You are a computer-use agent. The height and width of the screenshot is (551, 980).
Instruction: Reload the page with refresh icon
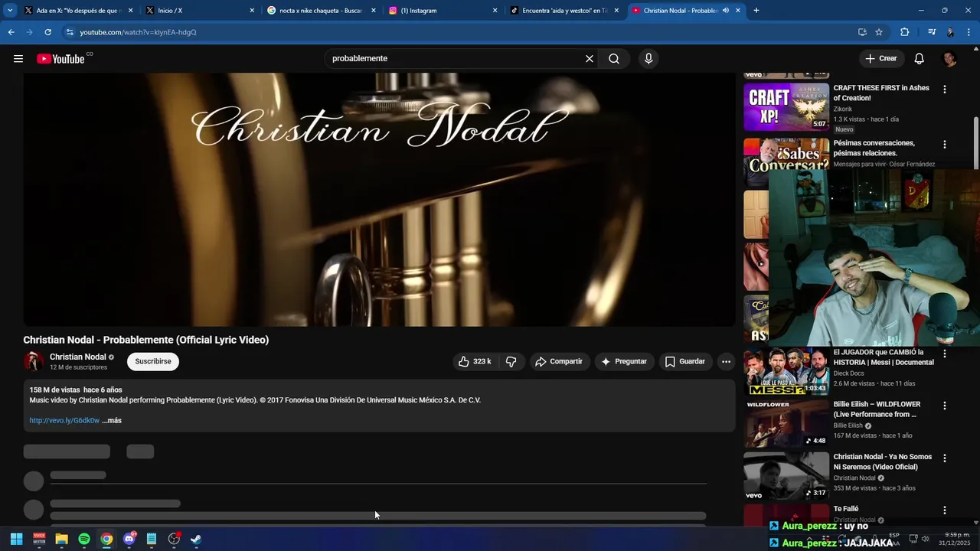[47, 32]
